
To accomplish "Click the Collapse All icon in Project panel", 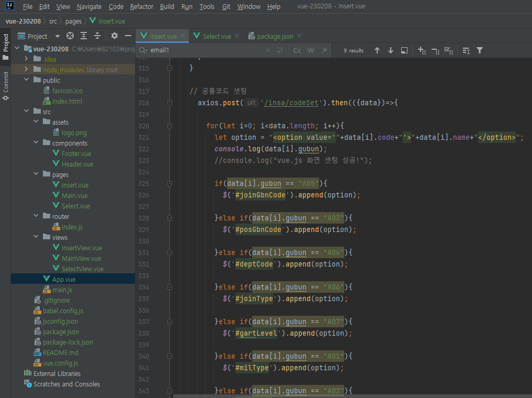I will 97,36.
